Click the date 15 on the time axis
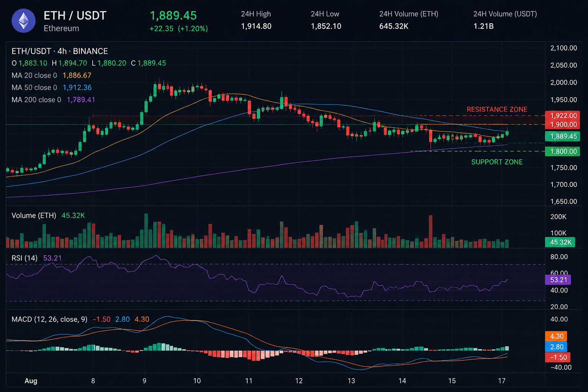Viewport: 588px width, 392px height. pyautogui.click(x=452, y=381)
